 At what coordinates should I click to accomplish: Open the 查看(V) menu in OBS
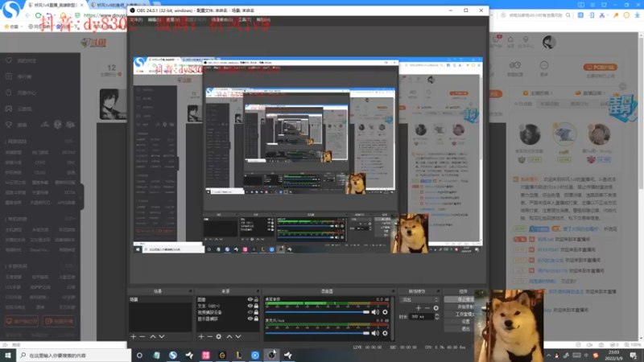171,19
